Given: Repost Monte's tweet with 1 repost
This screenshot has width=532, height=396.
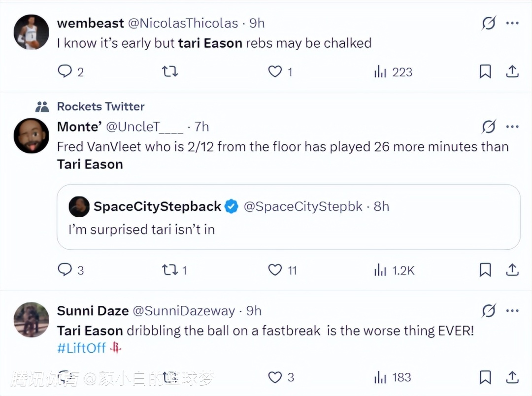Looking at the screenshot, I should (170, 269).
